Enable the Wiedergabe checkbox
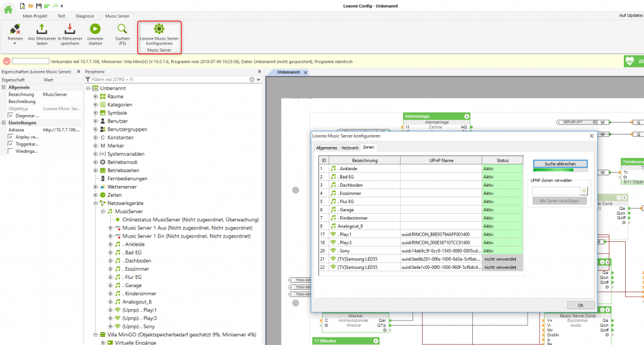 pos(10,151)
